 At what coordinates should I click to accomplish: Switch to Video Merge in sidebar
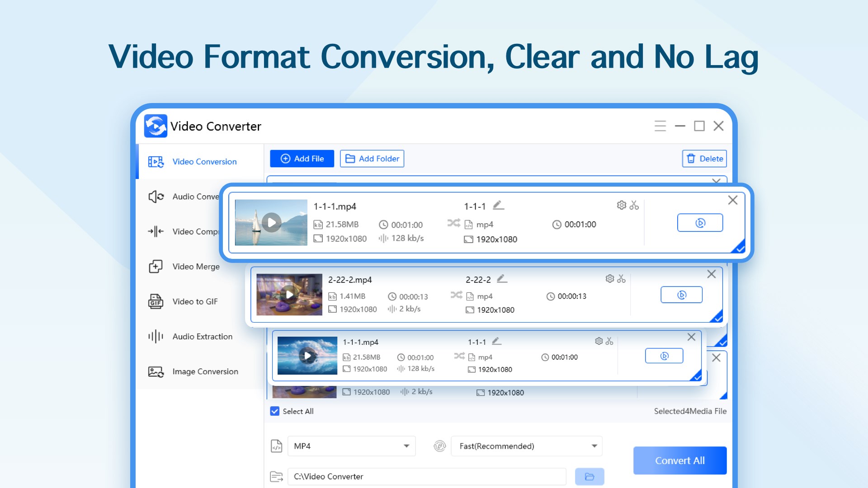[x=195, y=267]
